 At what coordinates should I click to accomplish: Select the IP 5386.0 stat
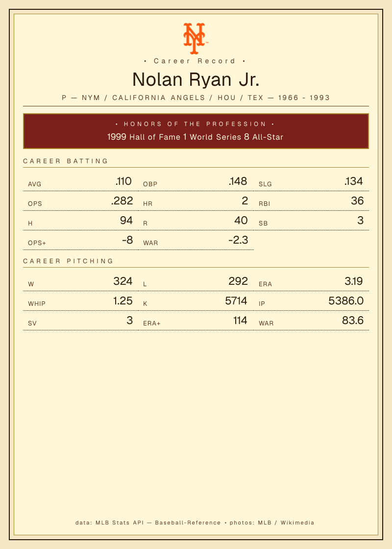pyautogui.click(x=311, y=301)
